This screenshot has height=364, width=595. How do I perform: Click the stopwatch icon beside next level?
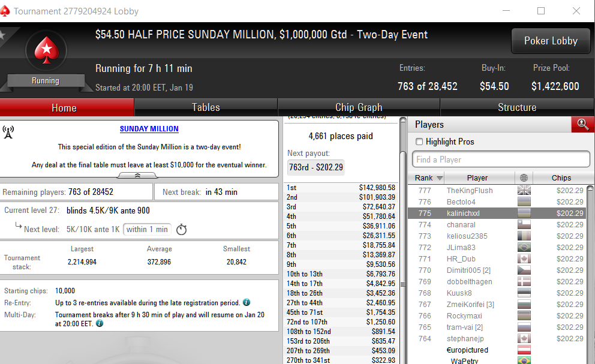tap(181, 229)
